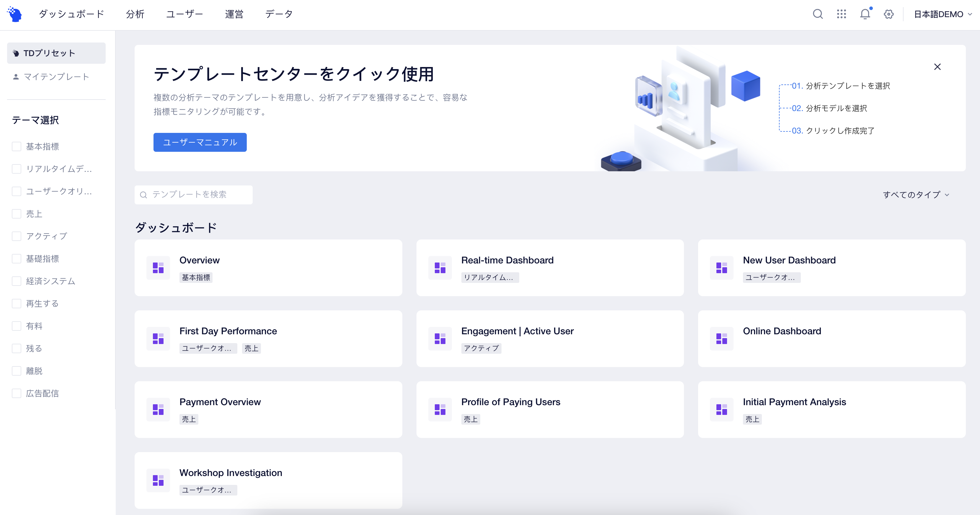Open the ユーザー top menu

point(184,14)
